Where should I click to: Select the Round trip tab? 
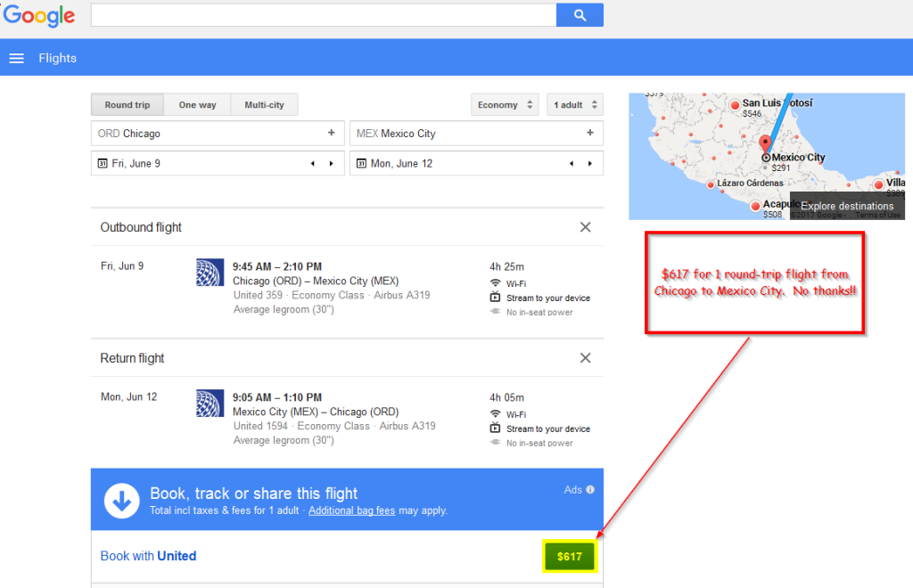(127, 105)
